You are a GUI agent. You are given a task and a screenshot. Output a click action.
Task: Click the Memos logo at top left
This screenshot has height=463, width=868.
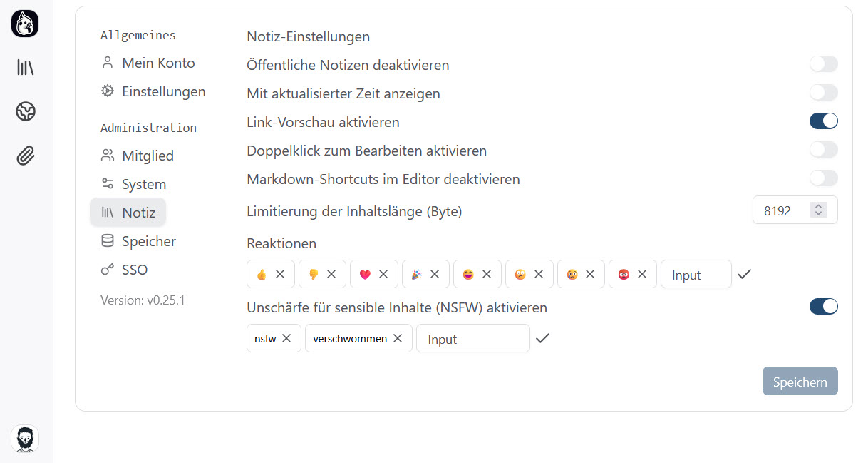coord(25,24)
